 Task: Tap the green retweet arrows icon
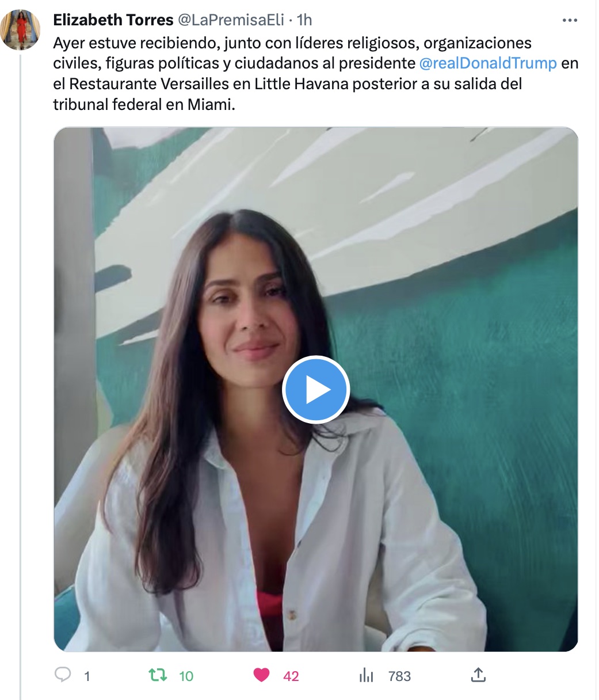tap(158, 675)
